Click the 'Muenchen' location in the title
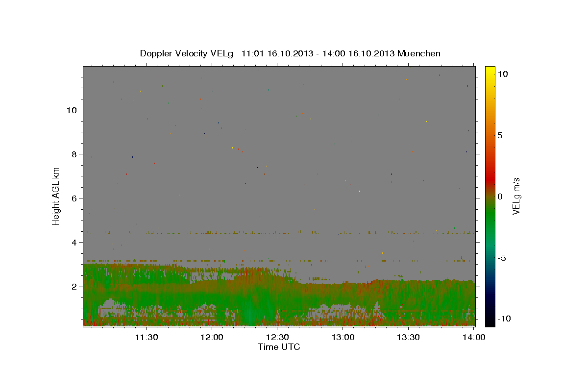The width and height of the screenshot is (588, 392). click(x=419, y=53)
